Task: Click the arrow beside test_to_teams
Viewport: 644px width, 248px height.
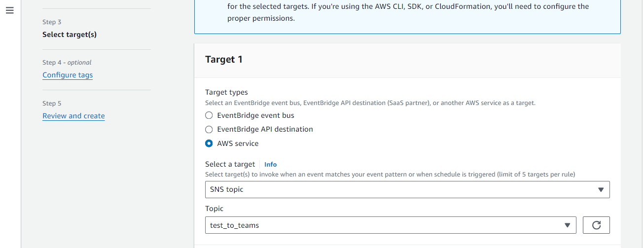Action: (567, 225)
